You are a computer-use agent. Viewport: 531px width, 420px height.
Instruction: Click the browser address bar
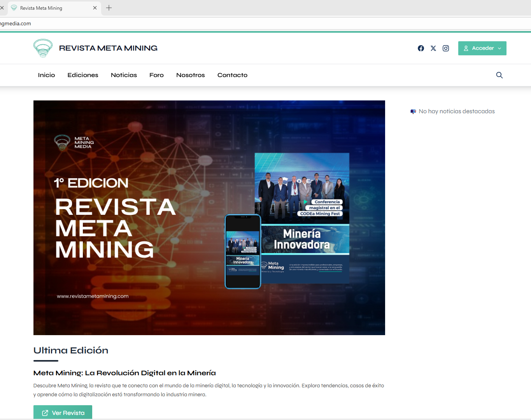[x=265, y=23]
